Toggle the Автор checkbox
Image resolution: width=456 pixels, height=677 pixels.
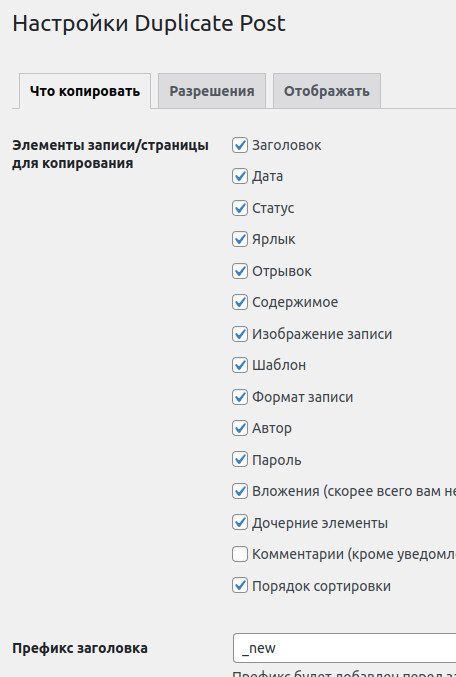point(240,428)
